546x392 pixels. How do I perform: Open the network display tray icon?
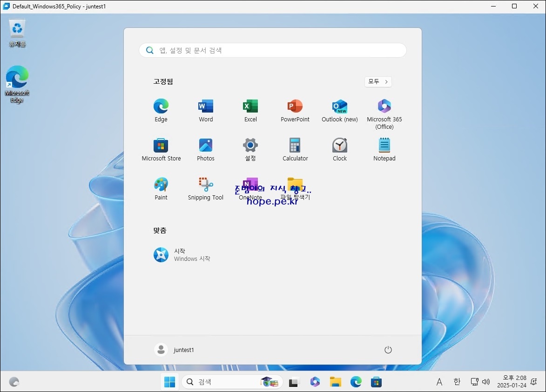click(475, 382)
